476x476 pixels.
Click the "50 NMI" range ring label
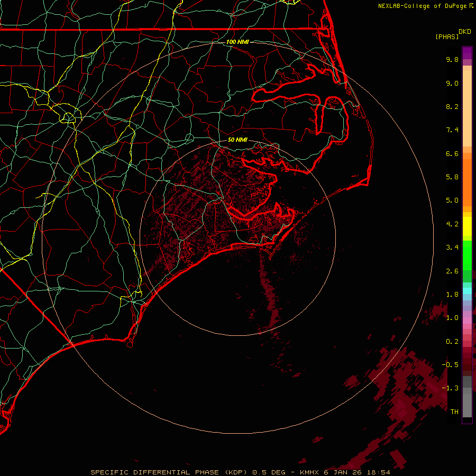[x=237, y=140]
